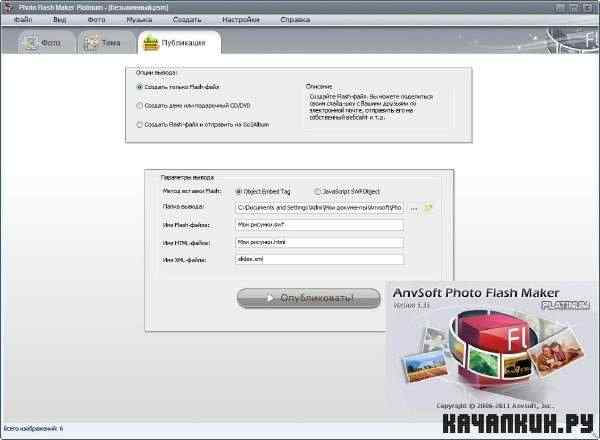Screen dimensions: 600x440
Task: Click the Flash file name field
Action: tap(319, 225)
